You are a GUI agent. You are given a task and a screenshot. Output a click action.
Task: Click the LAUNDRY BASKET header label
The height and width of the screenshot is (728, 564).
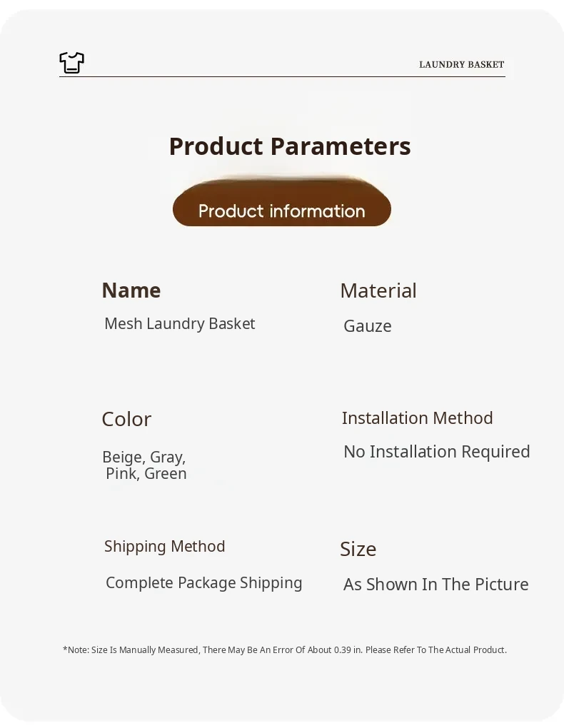[461, 65]
